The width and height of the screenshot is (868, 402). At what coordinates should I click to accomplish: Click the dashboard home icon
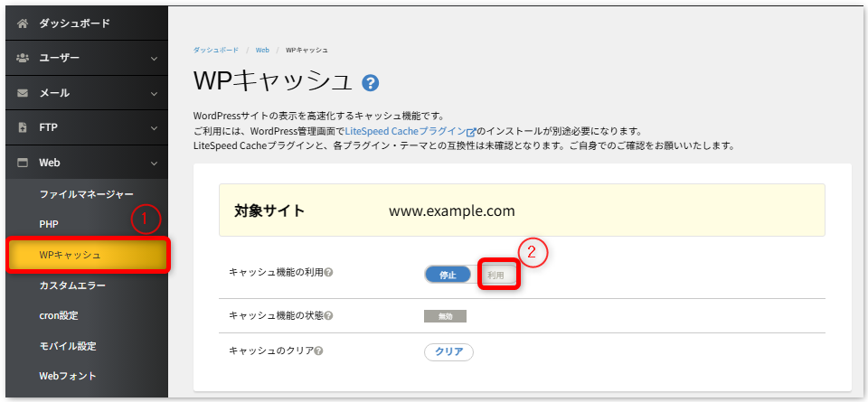pos(23,23)
